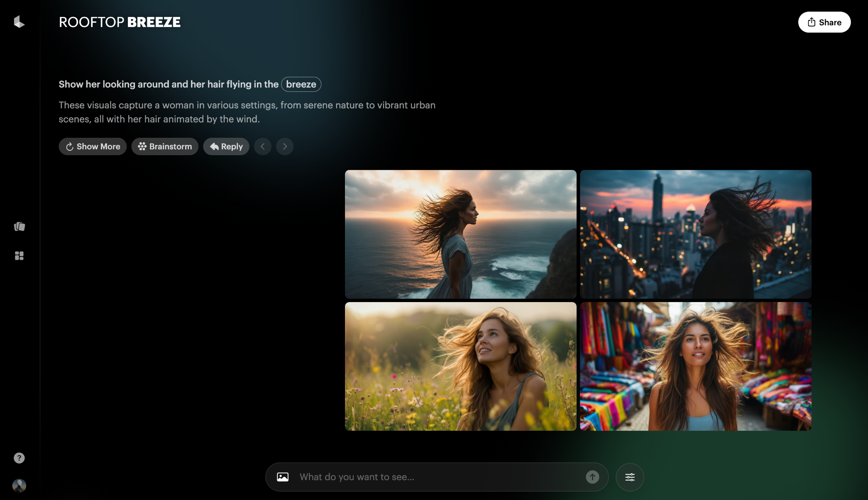The height and width of the screenshot is (500, 868).
Task: Click the 'What do you want to see' field
Action: 437,477
